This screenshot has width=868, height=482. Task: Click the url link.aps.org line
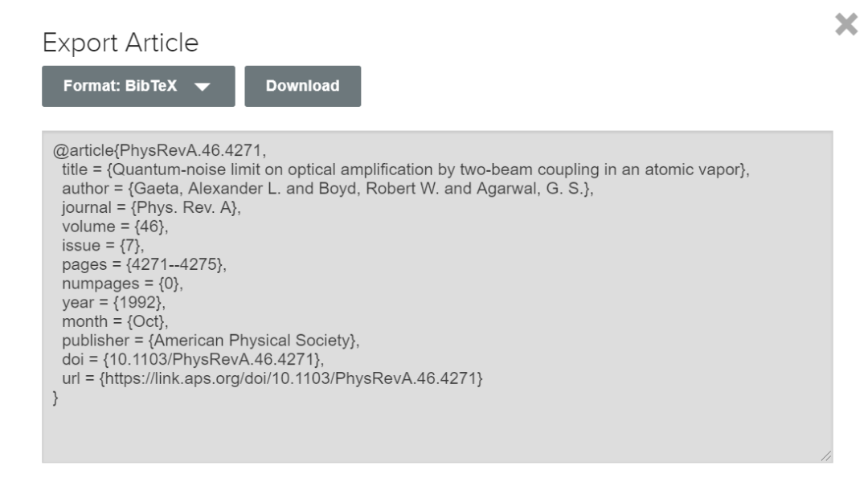pyautogui.click(x=272, y=378)
